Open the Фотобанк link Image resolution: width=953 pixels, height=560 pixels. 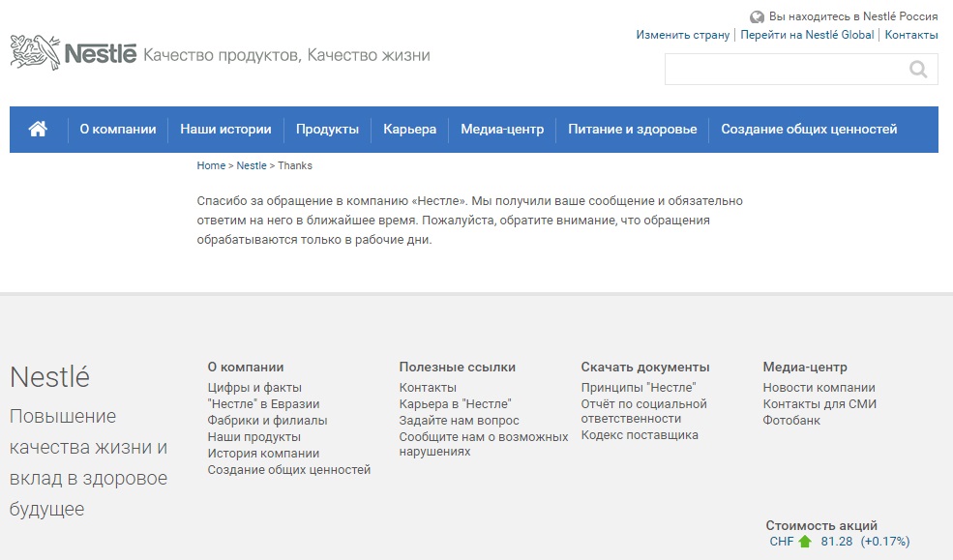pos(791,421)
